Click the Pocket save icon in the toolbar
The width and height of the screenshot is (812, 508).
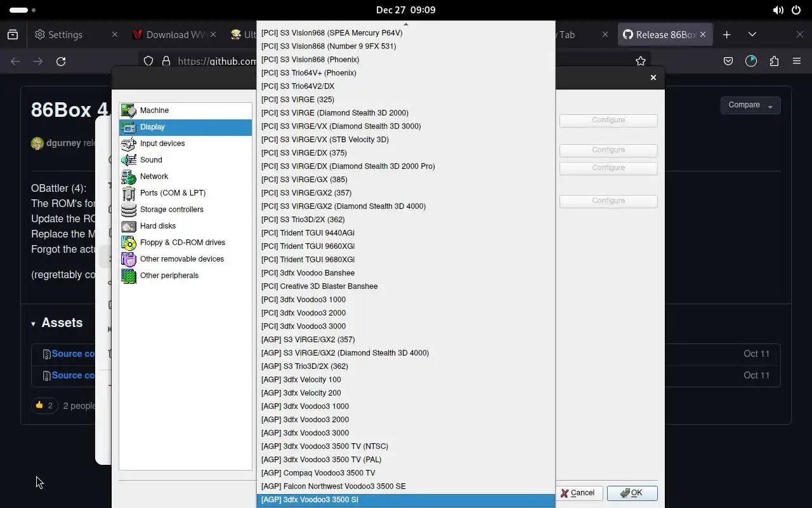click(728, 61)
